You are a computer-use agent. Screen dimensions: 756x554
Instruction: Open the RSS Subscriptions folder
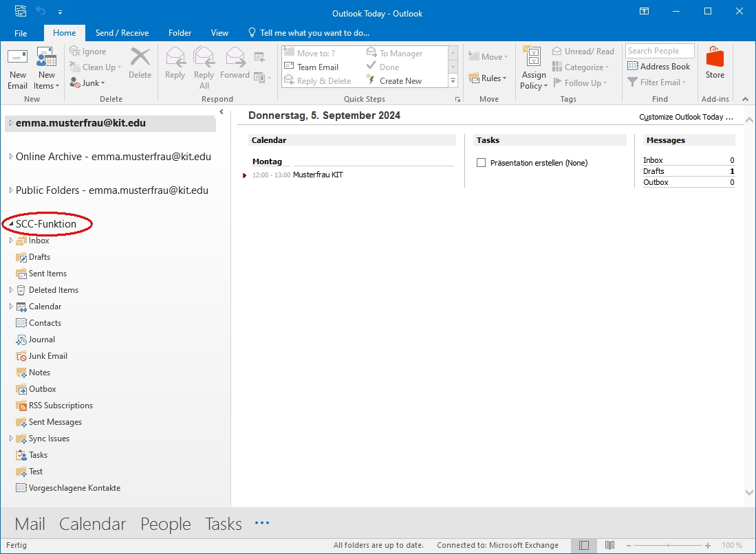54,406
